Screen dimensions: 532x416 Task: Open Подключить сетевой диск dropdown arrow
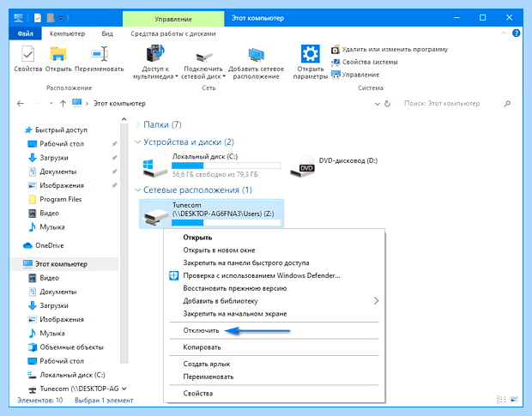tap(224, 77)
